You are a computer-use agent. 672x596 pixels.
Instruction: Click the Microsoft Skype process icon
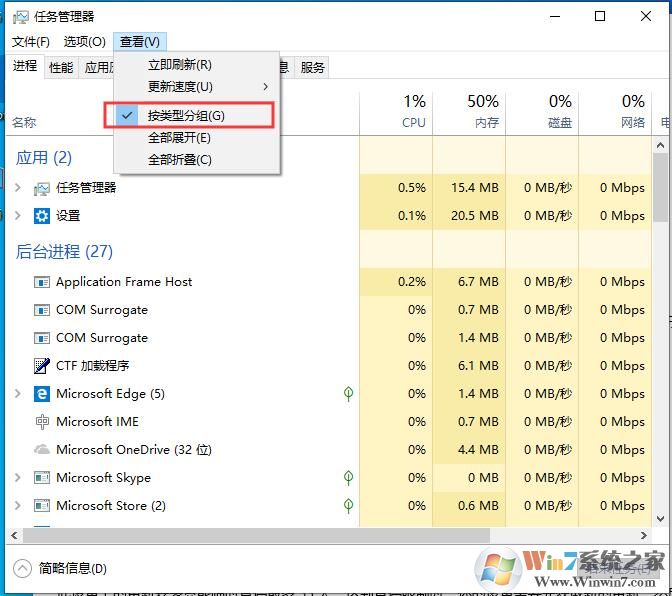(x=42, y=478)
